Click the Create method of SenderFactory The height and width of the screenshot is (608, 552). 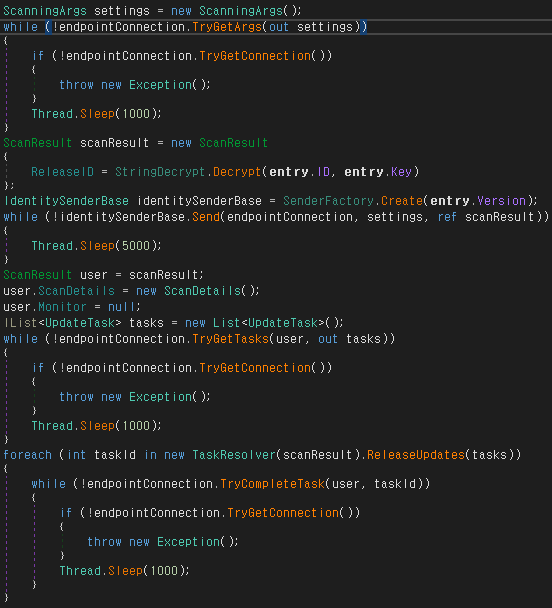point(402,201)
